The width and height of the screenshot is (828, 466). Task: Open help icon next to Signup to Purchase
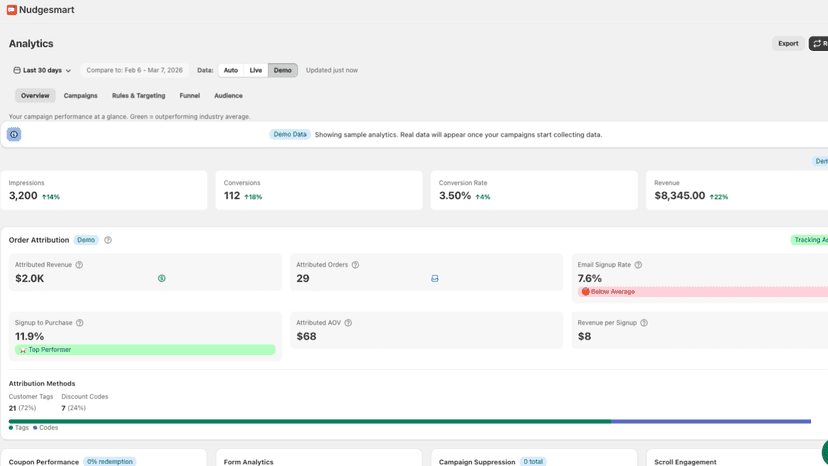(x=80, y=323)
